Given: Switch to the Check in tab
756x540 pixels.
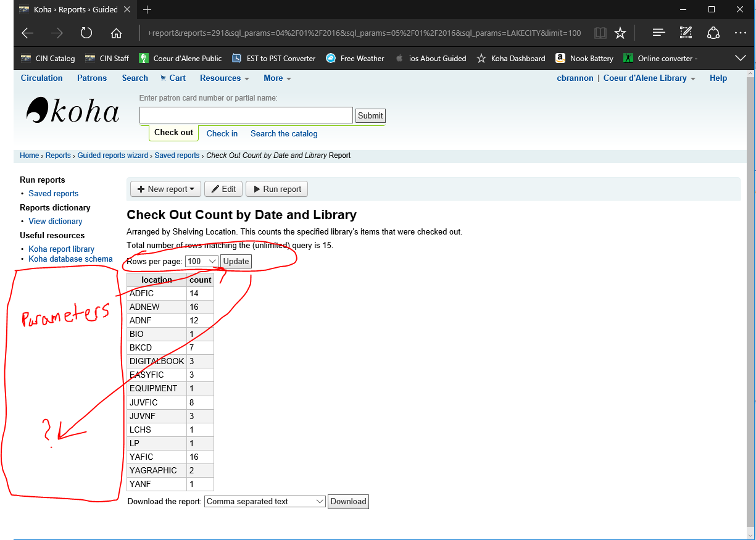Looking at the screenshot, I should click(222, 133).
